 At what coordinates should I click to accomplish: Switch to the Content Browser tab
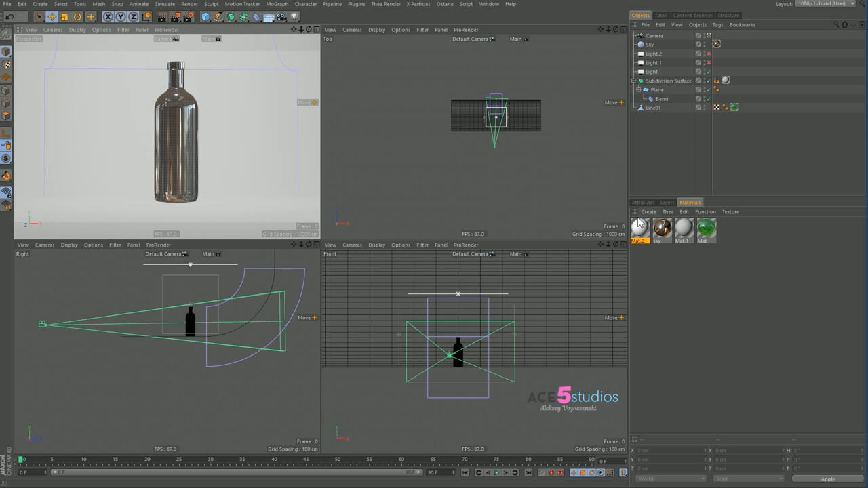click(692, 15)
